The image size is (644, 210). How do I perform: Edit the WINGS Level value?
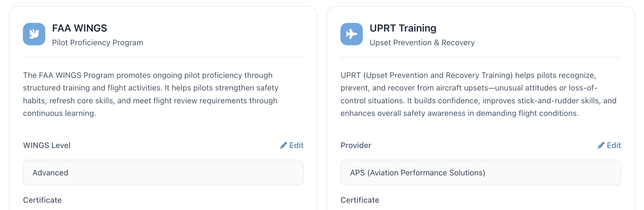296,145
